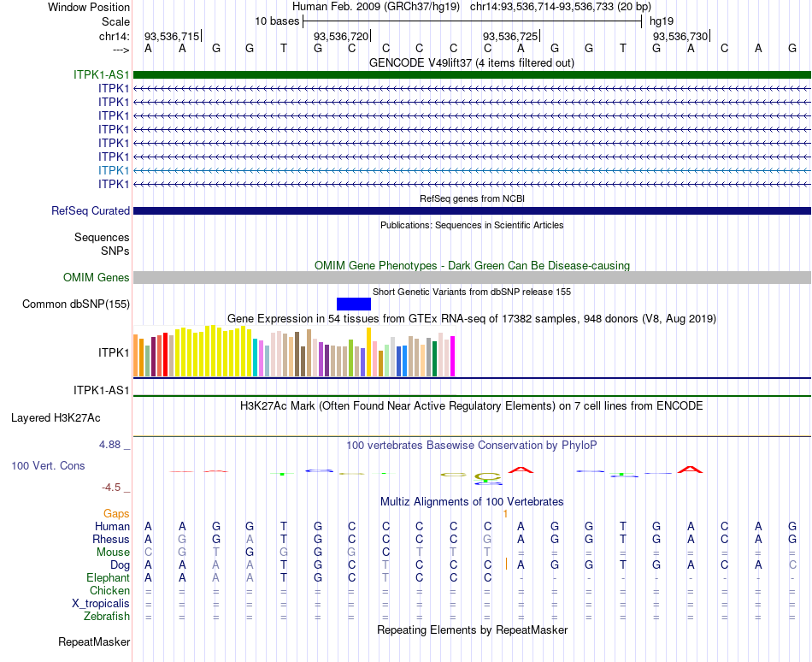Click the 100 Vert. Cons track label

tap(48, 465)
